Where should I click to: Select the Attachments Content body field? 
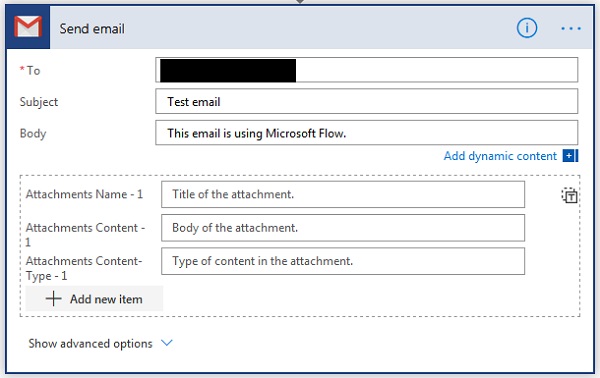coord(343,228)
